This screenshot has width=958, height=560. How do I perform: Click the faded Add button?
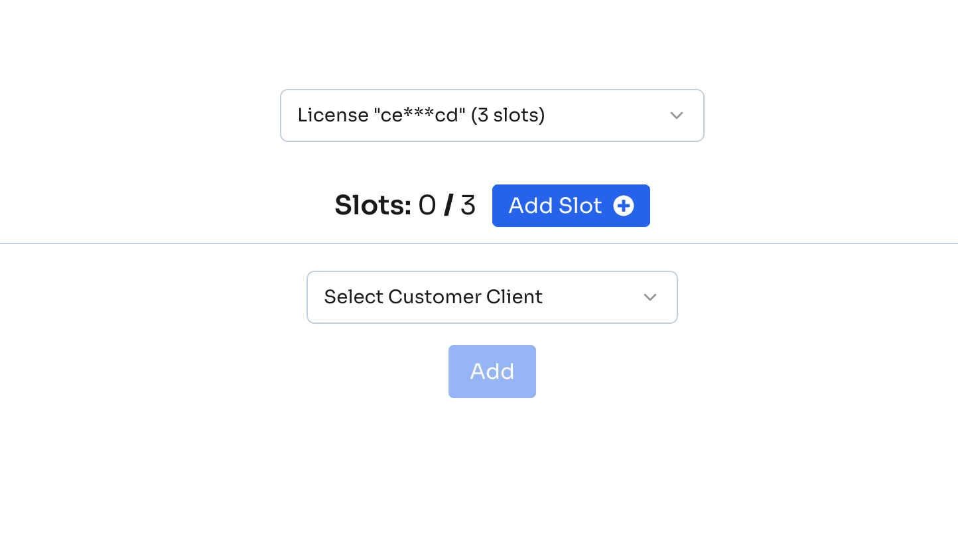[x=492, y=372]
